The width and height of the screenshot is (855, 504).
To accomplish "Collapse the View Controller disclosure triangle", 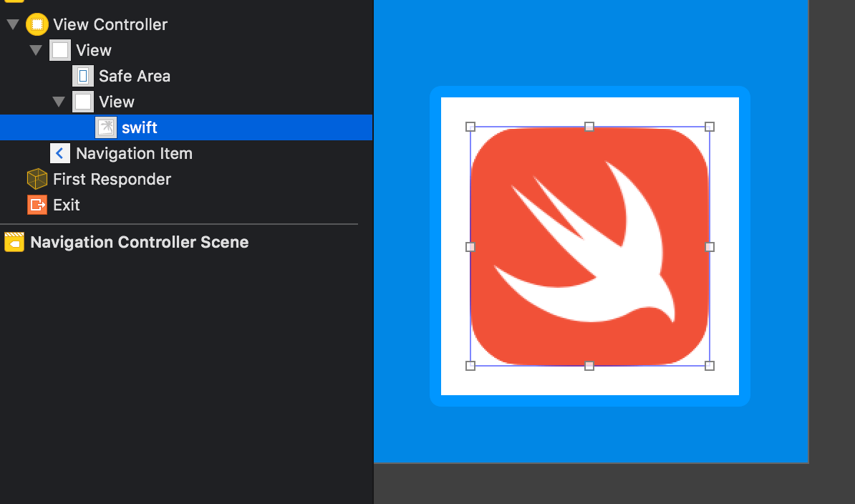I will click(13, 24).
